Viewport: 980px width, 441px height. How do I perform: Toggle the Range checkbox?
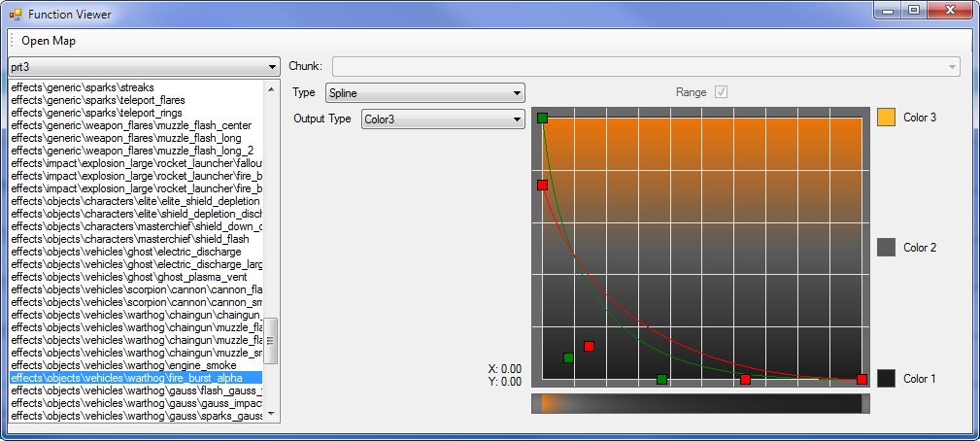click(721, 92)
